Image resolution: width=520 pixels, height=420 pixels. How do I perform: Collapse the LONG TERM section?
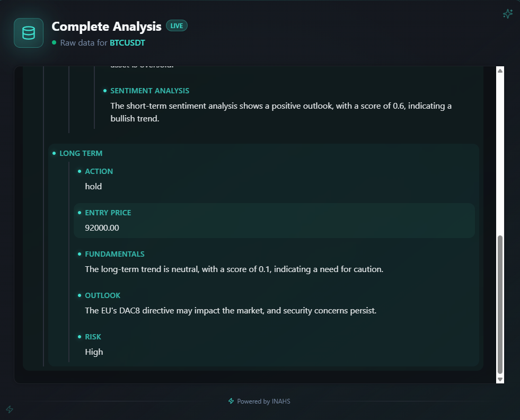coord(81,153)
